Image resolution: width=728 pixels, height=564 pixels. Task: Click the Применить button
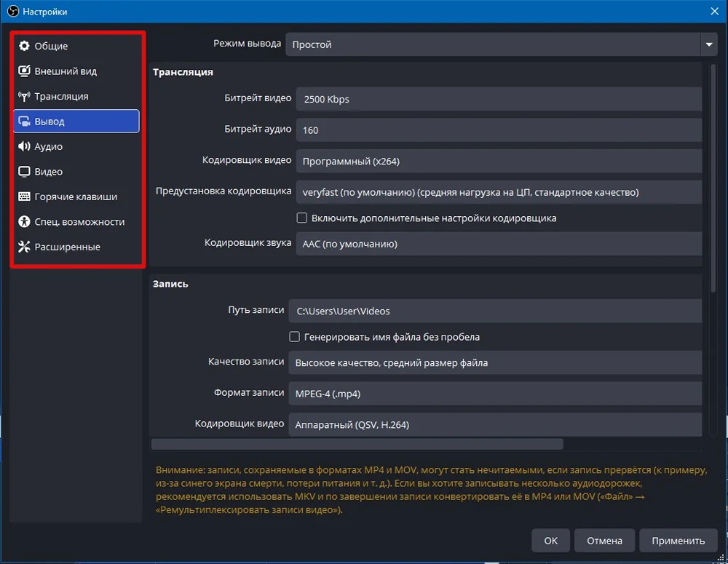click(x=678, y=541)
